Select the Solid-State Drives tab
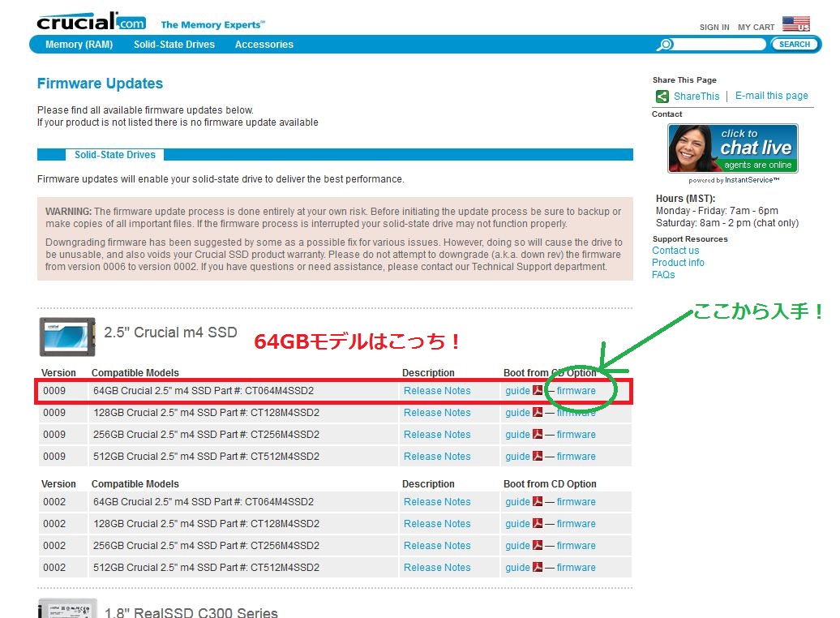840x618 pixels. pyautogui.click(x=114, y=155)
